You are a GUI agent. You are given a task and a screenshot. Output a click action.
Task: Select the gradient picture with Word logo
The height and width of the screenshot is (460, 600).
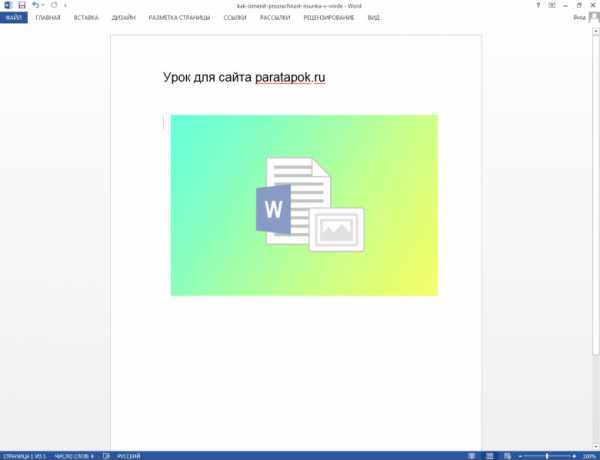[x=304, y=205]
